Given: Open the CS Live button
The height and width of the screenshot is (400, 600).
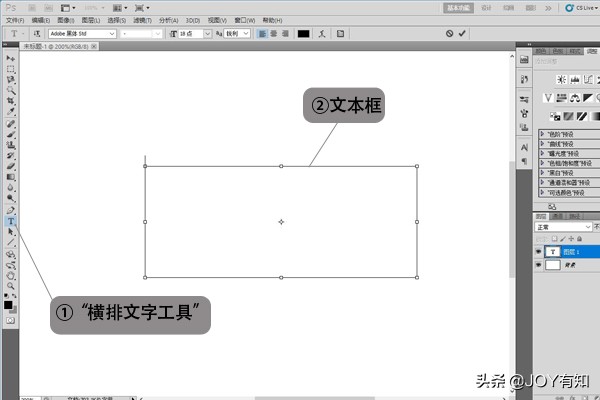Looking at the screenshot, I should 582,8.
